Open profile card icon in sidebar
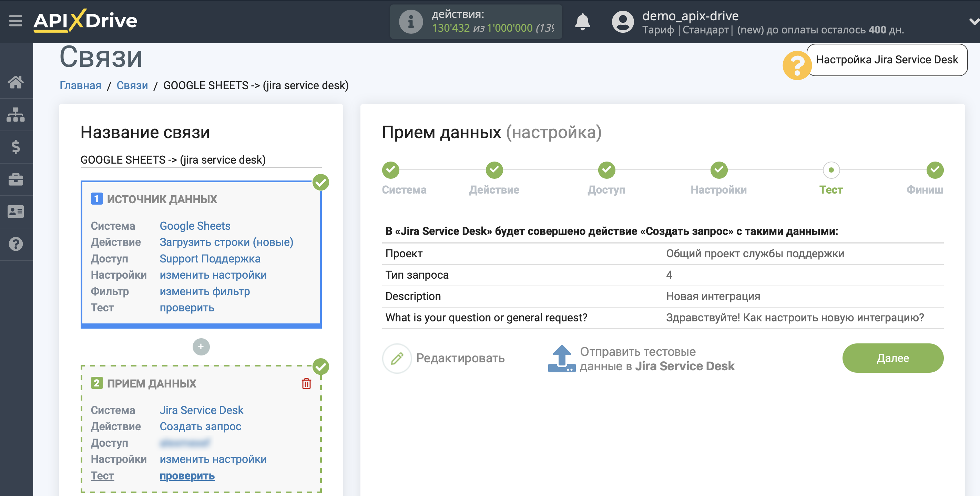Screen dimensions: 980x496 pos(16,211)
